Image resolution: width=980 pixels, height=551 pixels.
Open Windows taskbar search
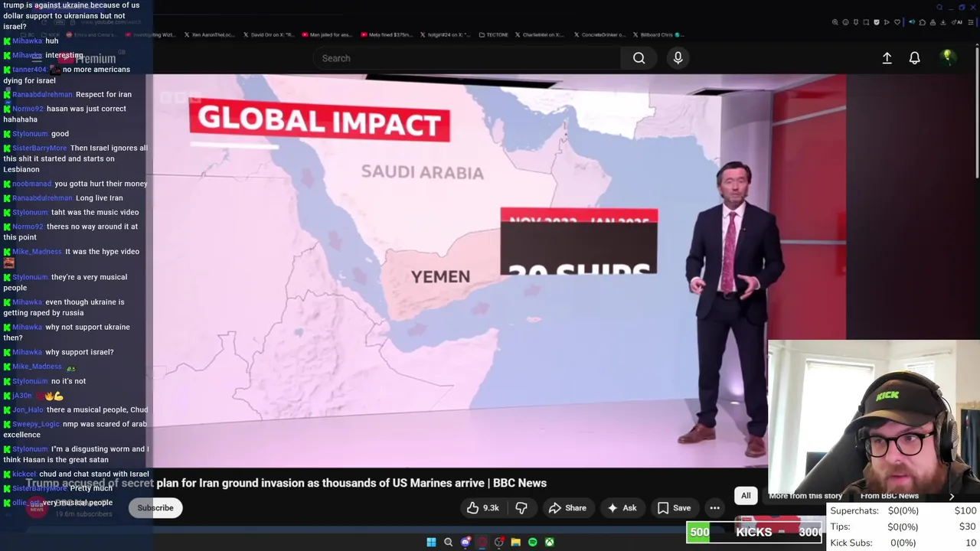448,542
